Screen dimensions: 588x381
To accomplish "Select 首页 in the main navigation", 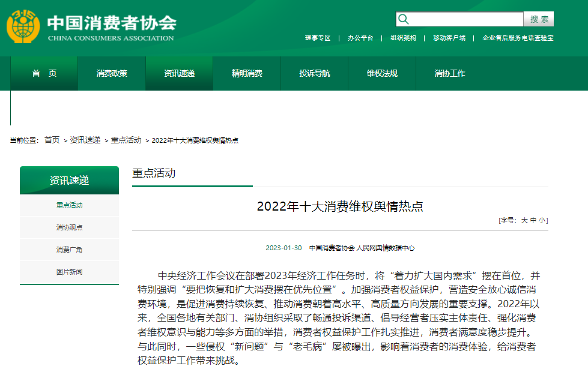I will click(44, 73).
